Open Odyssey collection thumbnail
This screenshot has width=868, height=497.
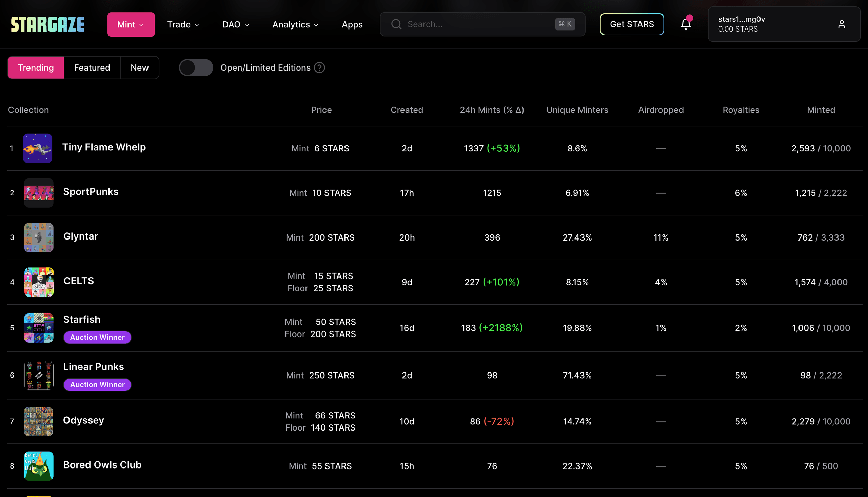[x=39, y=421]
